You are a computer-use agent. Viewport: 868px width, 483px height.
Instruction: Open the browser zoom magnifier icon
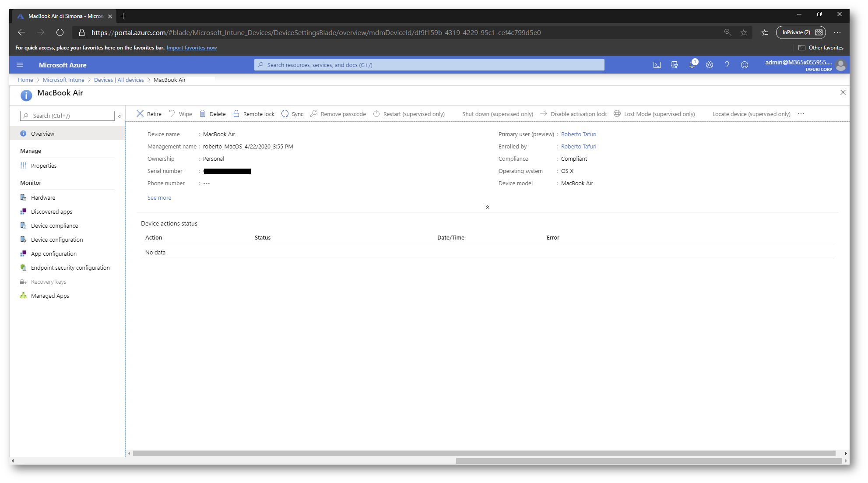point(727,32)
